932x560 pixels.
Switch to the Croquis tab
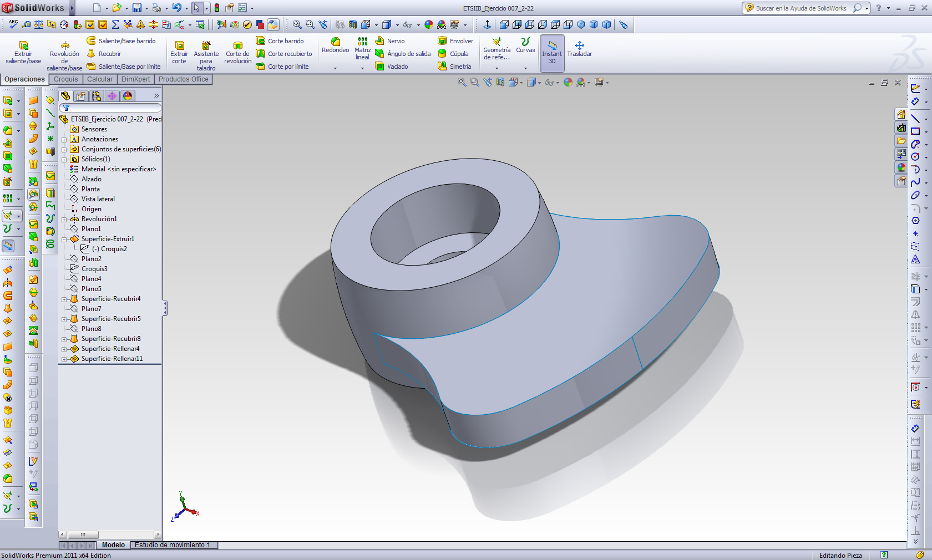(x=65, y=79)
